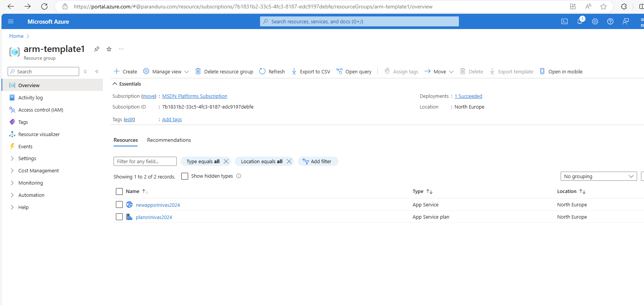This screenshot has width=644, height=305.
Task: Switch to the Recommendations tab
Action: click(169, 140)
